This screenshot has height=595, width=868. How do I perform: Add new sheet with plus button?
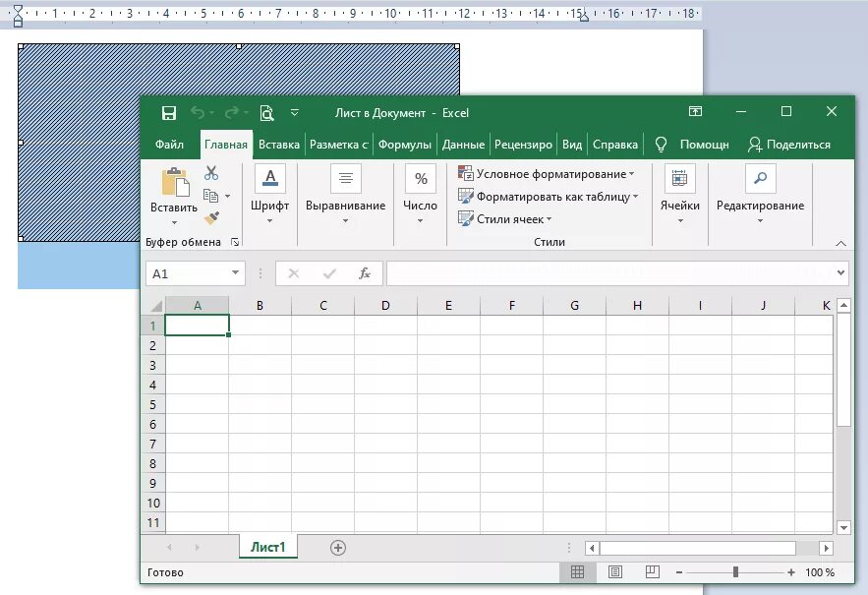[x=338, y=548]
